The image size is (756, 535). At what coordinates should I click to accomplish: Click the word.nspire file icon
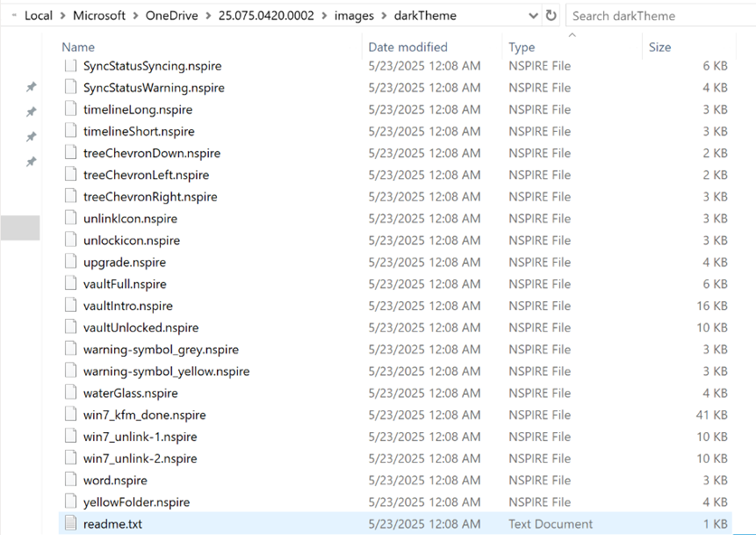coord(71,480)
